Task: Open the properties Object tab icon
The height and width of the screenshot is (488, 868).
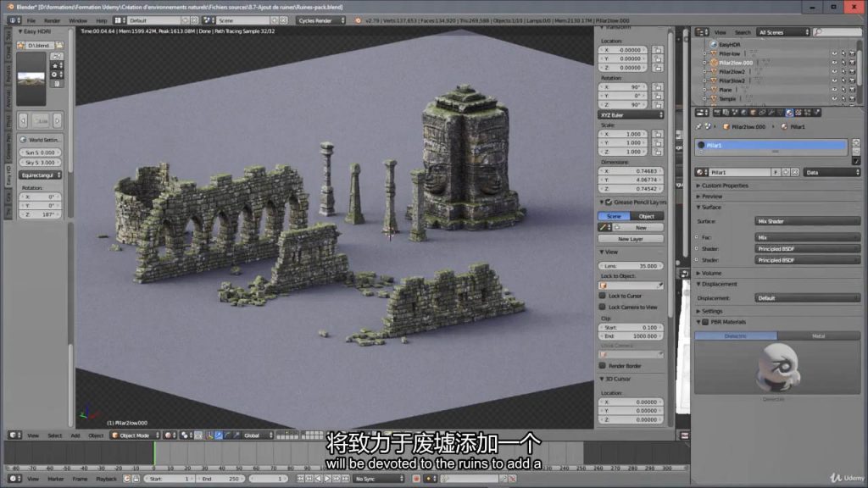Action: 753,113
